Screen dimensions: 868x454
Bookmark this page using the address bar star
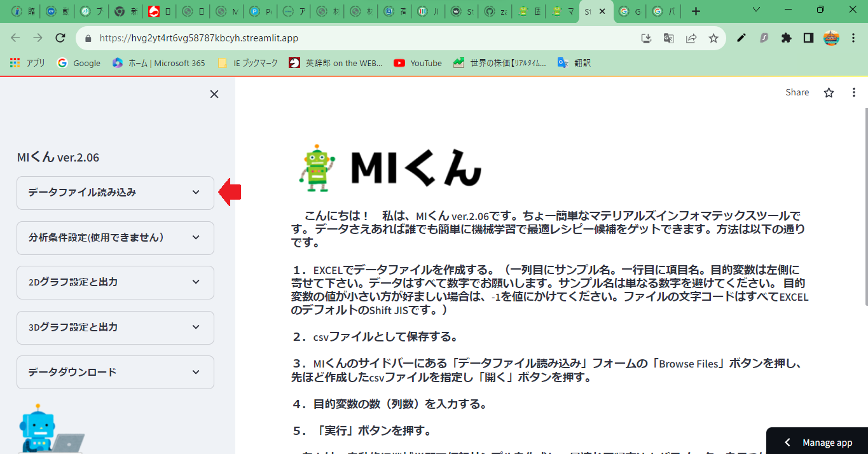713,38
